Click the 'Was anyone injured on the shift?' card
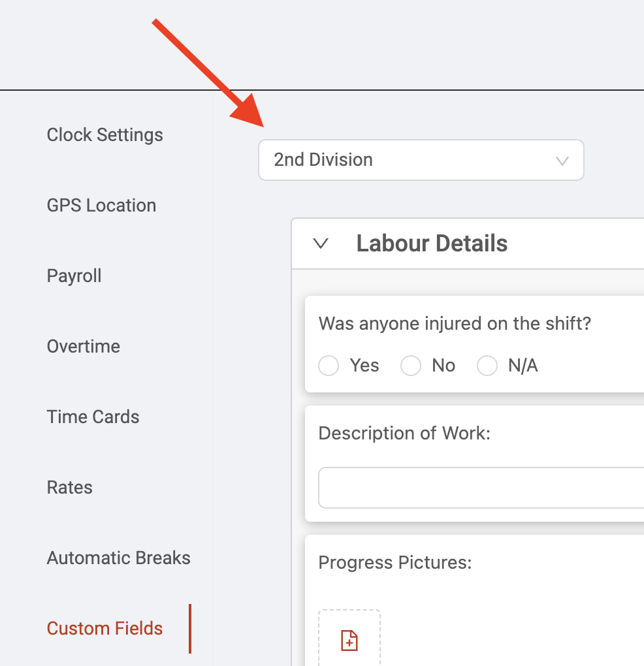The width and height of the screenshot is (644, 666). [x=474, y=344]
